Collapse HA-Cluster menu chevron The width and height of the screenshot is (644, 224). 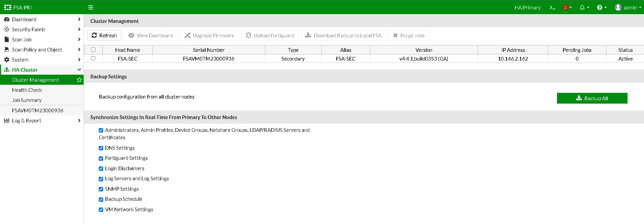click(x=79, y=70)
